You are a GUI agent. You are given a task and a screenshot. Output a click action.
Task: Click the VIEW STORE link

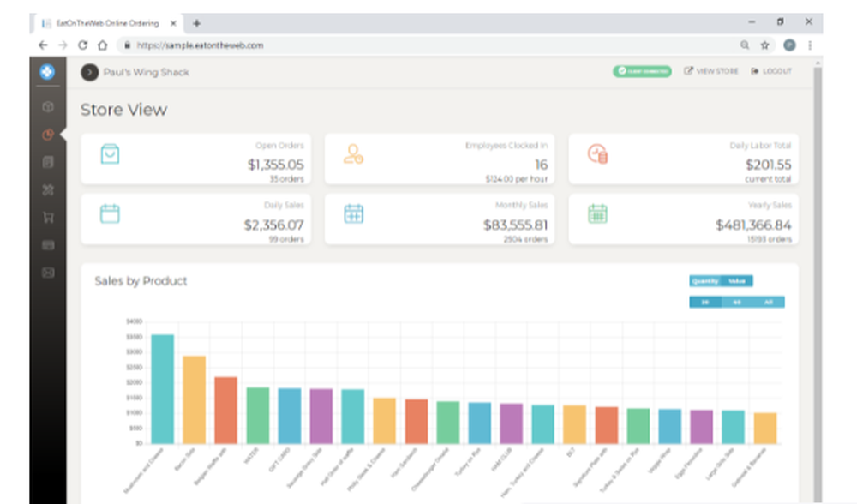click(711, 71)
